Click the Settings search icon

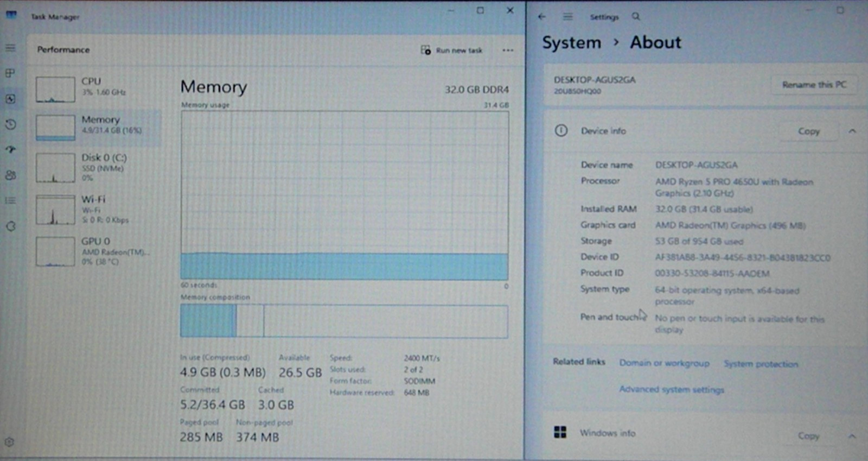click(636, 17)
